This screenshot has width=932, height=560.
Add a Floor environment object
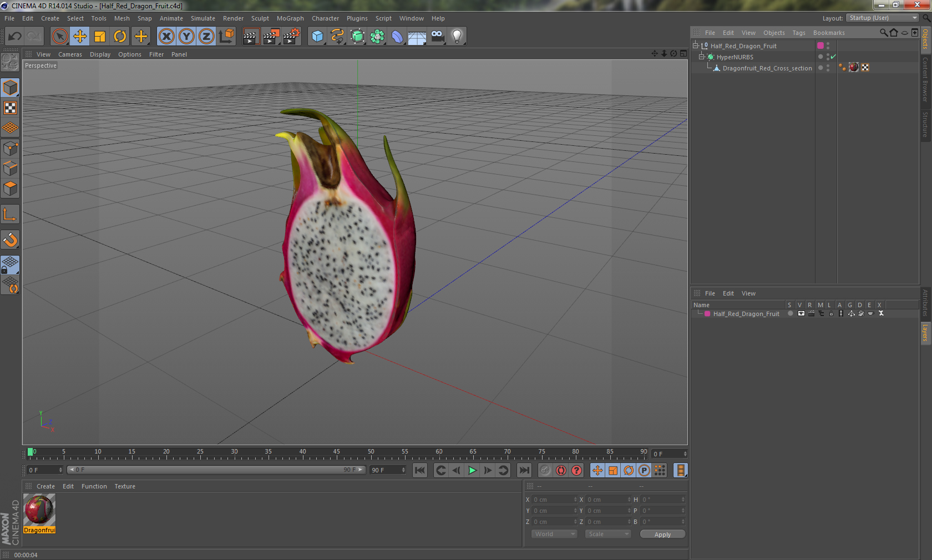coord(417,37)
